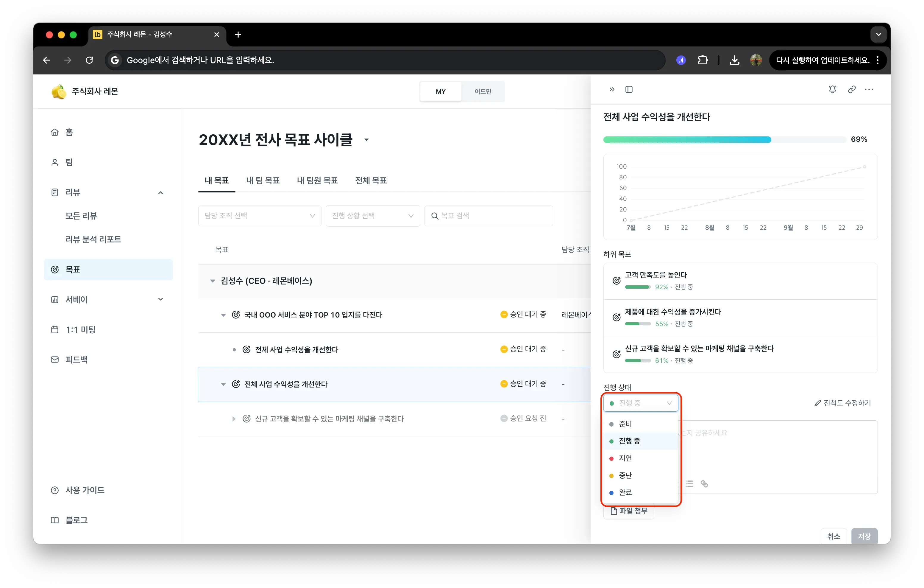Screen dimensions: 924x588
Task: Open 리뷰 분석 리포트 in sidebar
Action: (x=93, y=239)
